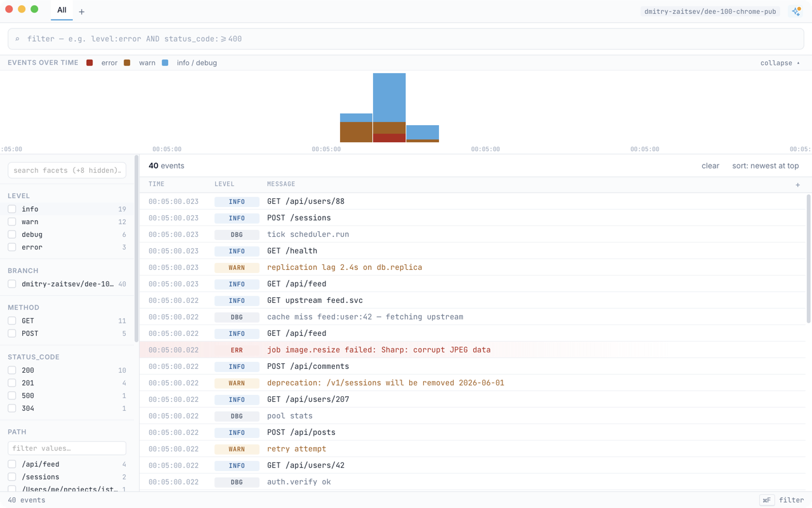Switch to the All tab
Screen dimensions: 812x508
(x=62, y=10)
